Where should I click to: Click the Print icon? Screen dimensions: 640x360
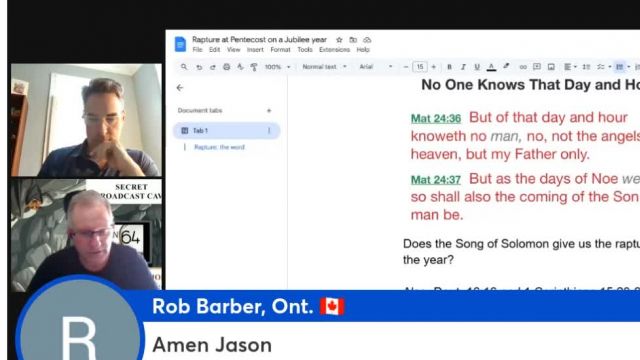pyautogui.click(x=227, y=67)
